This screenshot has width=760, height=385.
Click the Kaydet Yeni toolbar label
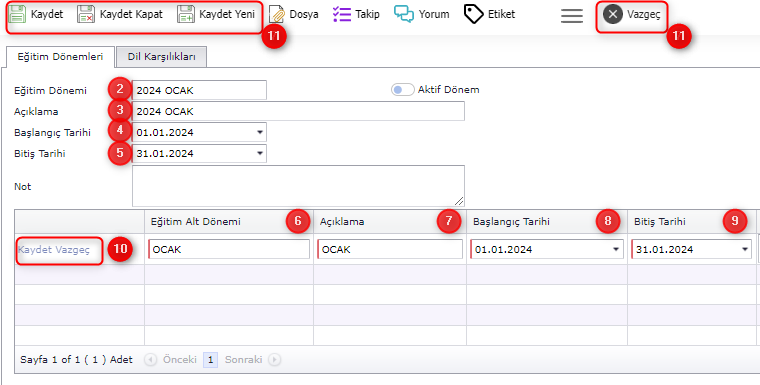(227, 14)
